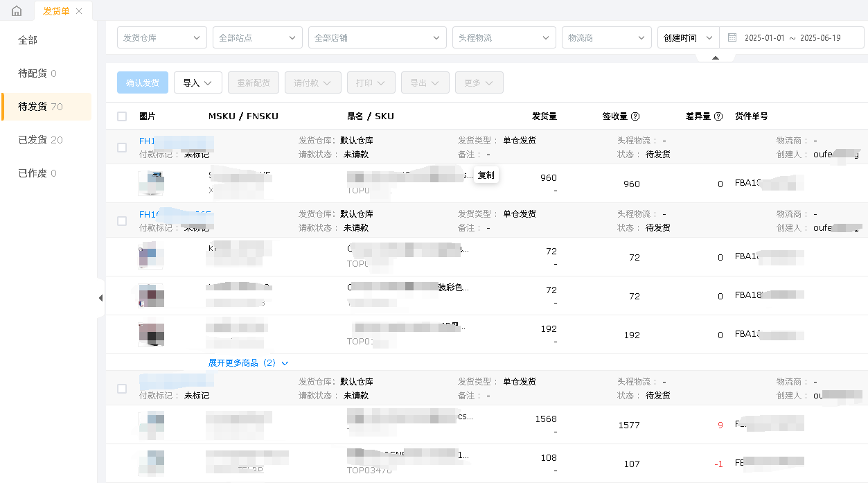Collapse the filter bar using up arrow
868x483 pixels.
(715, 58)
